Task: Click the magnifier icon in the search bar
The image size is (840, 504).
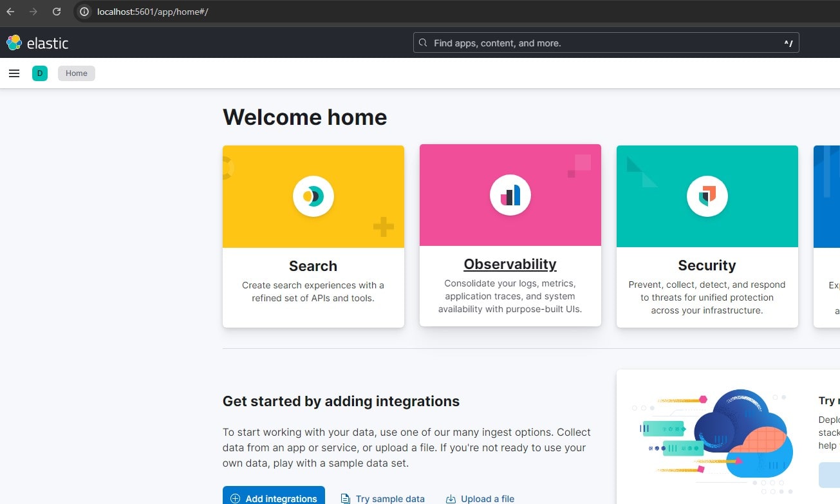Action: (423, 43)
